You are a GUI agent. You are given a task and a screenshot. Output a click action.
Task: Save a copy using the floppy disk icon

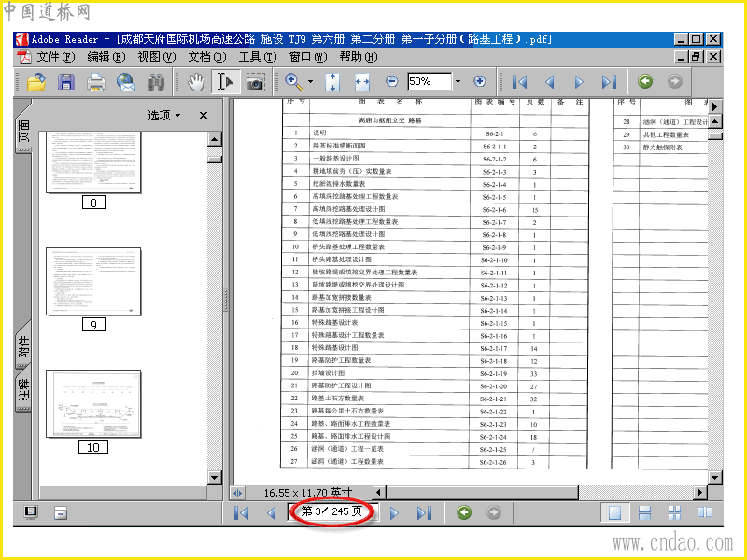click(x=66, y=82)
